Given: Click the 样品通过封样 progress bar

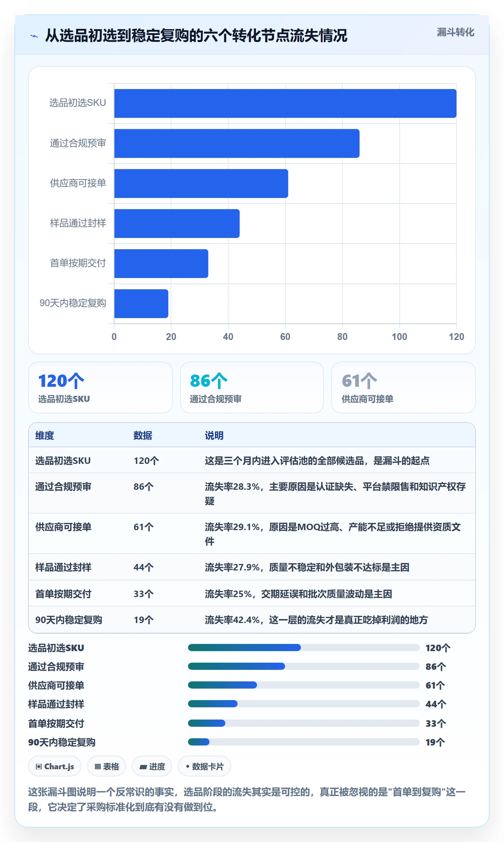Looking at the screenshot, I should point(304,704).
